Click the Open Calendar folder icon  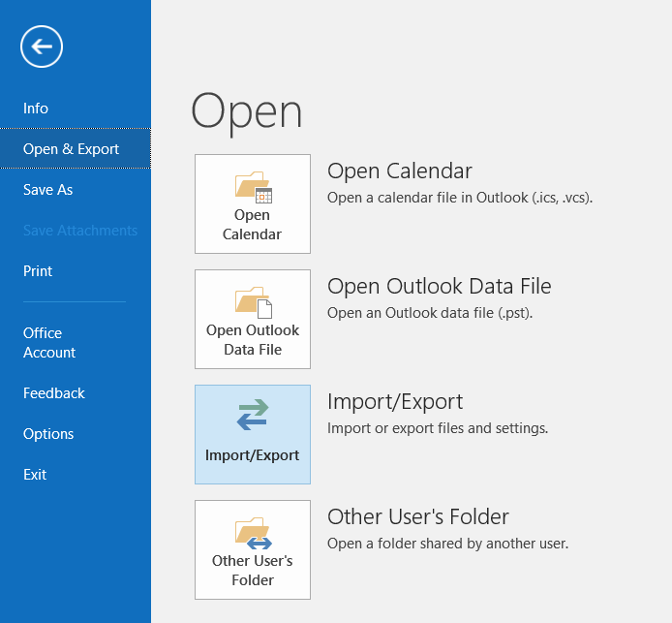254,187
